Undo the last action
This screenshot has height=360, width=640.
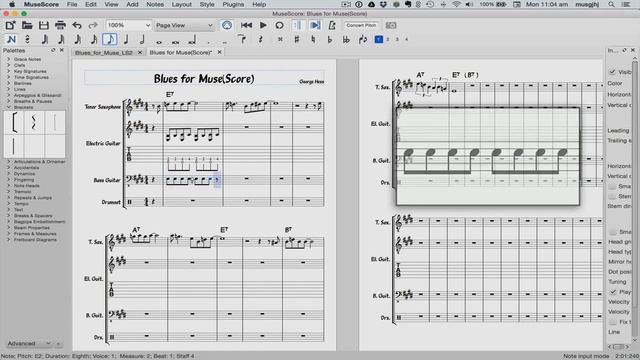click(77, 25)
